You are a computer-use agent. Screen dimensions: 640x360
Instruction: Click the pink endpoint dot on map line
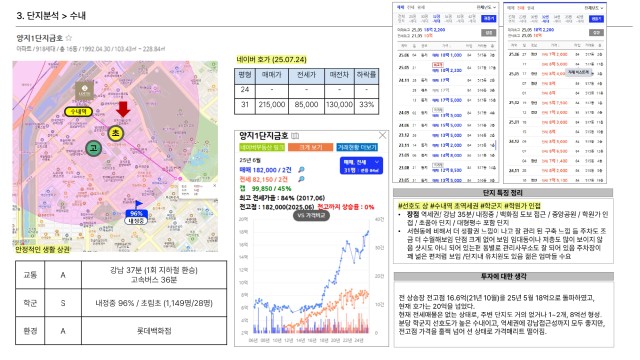[180, 179]
